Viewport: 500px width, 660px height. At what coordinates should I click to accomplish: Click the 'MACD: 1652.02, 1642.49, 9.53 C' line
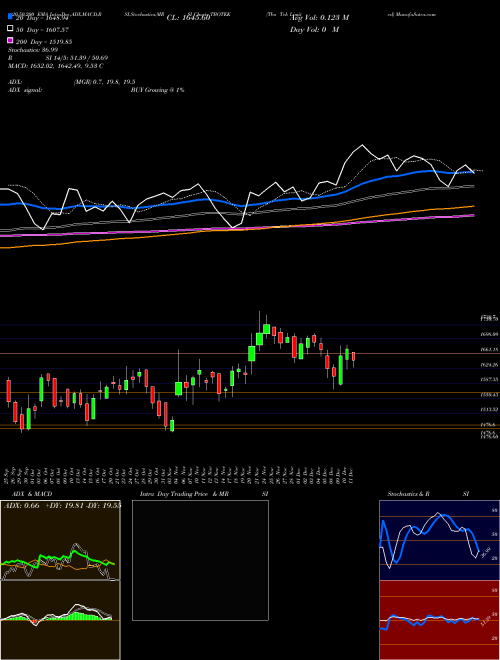click(56, 66)
